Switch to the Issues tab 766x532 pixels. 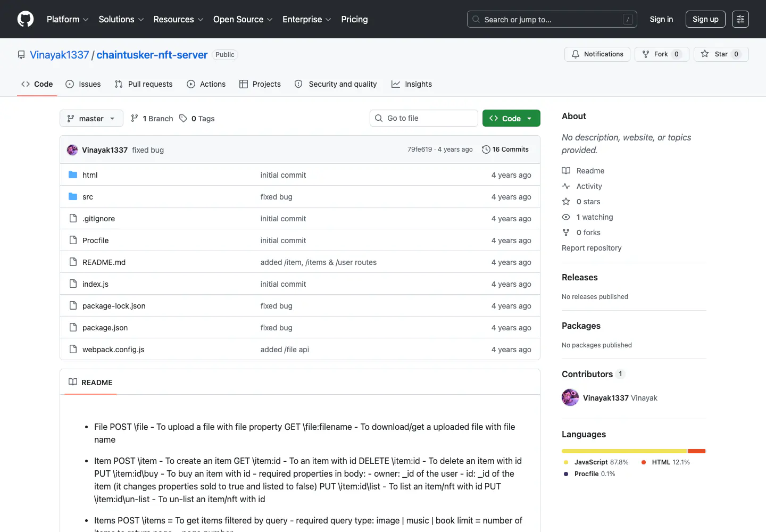click(83, 84)
